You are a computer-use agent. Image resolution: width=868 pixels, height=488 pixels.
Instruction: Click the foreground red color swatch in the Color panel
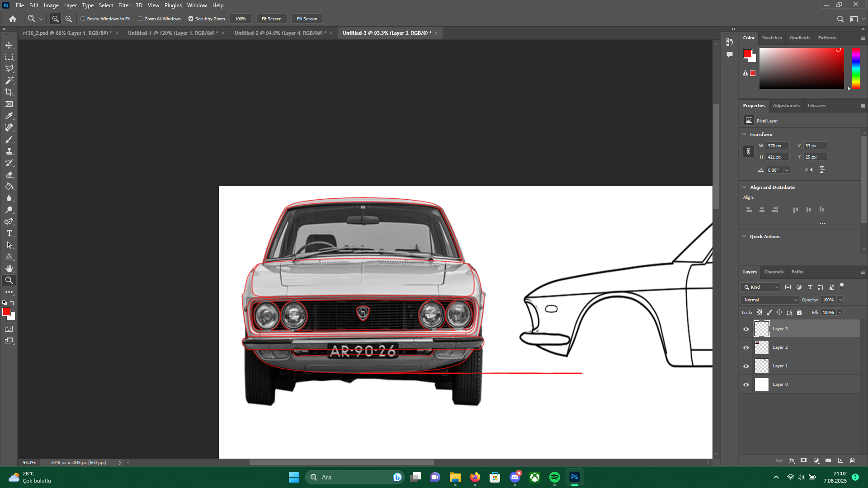click(747, 54)
